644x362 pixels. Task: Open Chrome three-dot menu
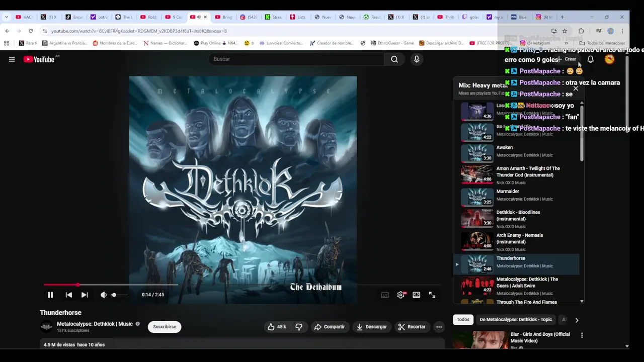pos(622,31)
